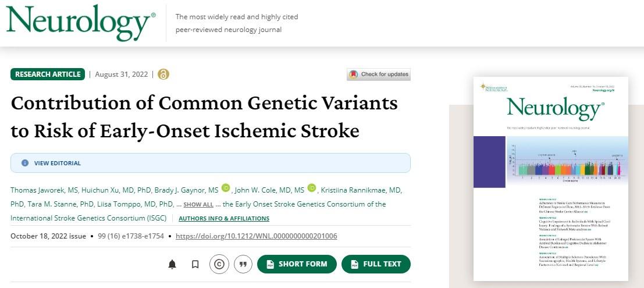Screen dimensions: 644x288
Task: Expand authors list with SHOW ALL
Action: tap(198, 205)
